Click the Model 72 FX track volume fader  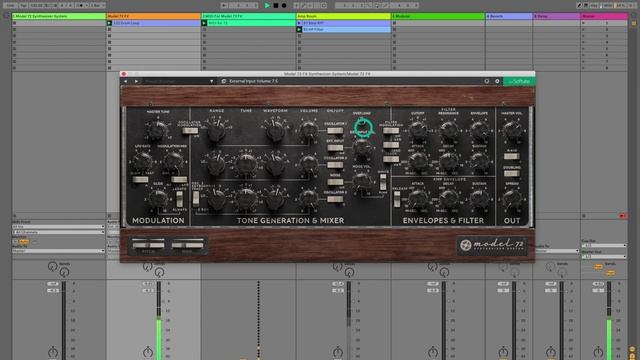[159, 320]
